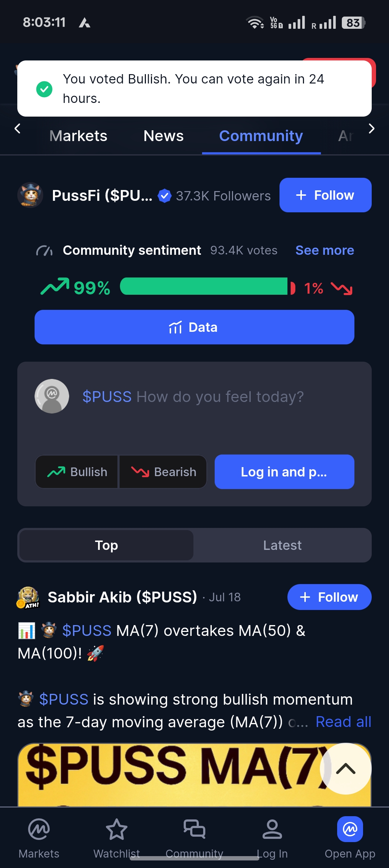Show next tabs with right chevron
Viewport: 389px width, 868px height.
pos(372,128)
